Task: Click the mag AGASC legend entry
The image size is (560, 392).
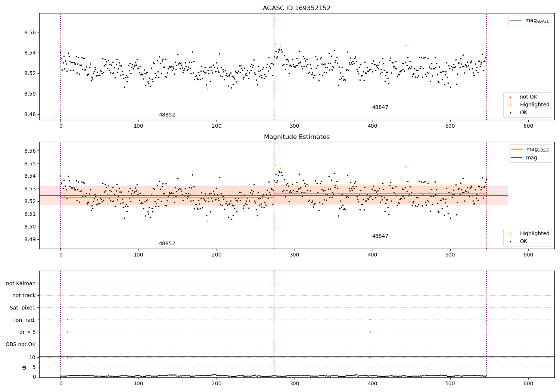Action: pos(530,21)
